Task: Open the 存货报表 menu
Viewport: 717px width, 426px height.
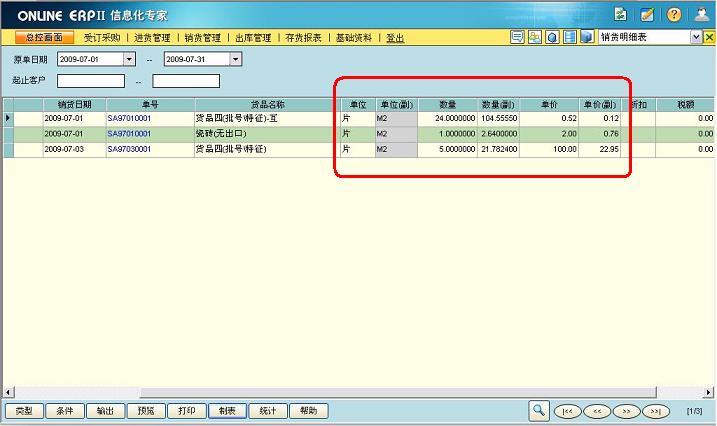Action: click(x=303, y=37)
